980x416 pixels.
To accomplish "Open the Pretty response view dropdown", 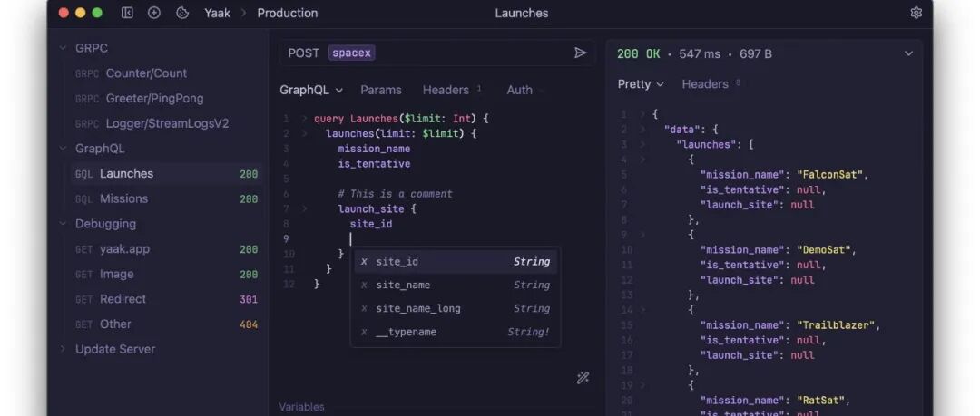I will tap(641, 84).
